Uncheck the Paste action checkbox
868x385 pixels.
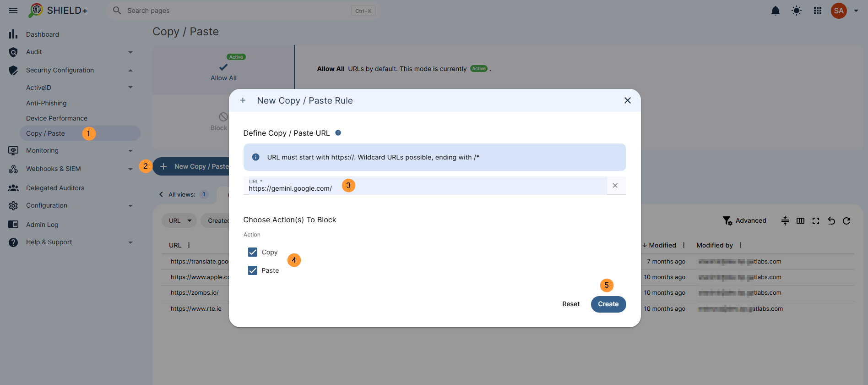(253, 270)
